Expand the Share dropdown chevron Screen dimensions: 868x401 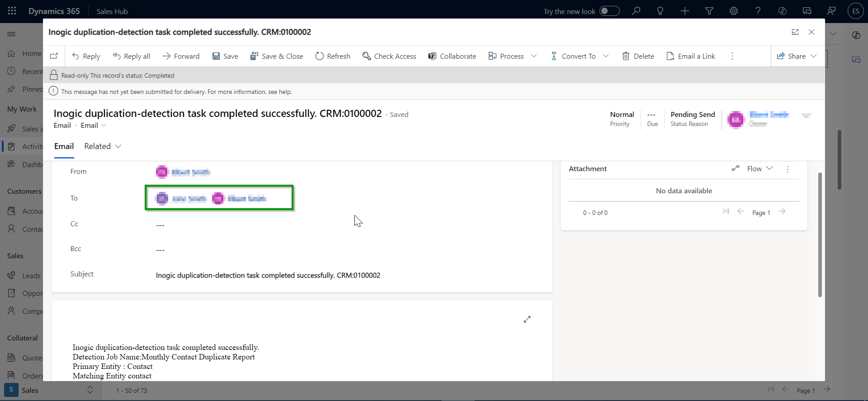click(x=814, y=56)
